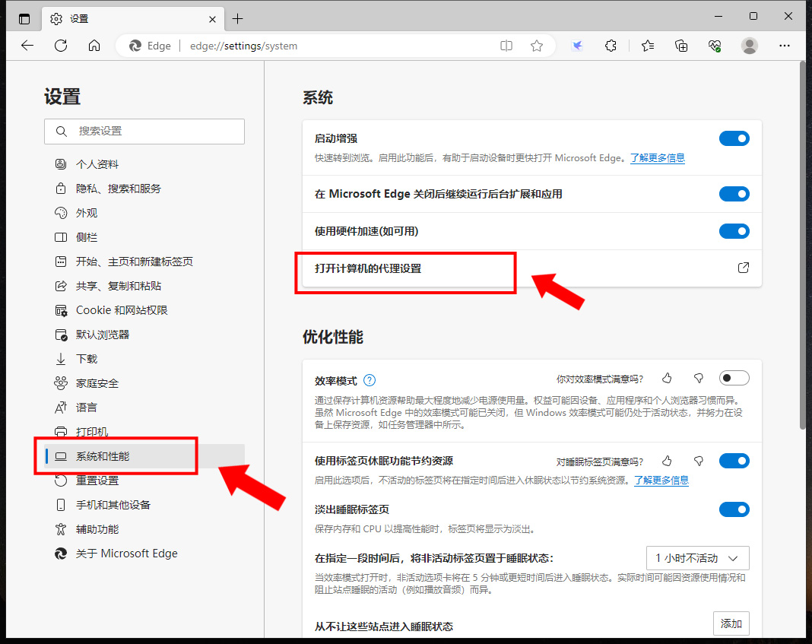This screenshot has height=644, width=812.
Task: Open the Extensions puzzle icon
Action: (611, 46)
